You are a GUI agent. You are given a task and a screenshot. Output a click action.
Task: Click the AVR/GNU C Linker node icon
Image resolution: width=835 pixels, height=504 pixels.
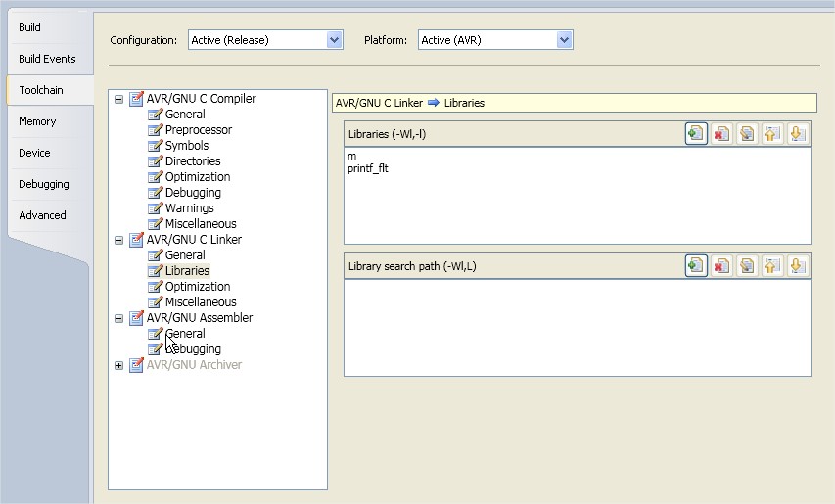click(137, 240)
